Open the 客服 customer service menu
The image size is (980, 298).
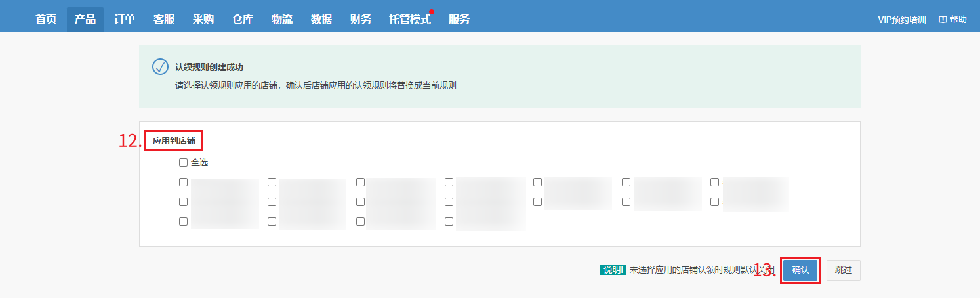click(x=164, y=20)
